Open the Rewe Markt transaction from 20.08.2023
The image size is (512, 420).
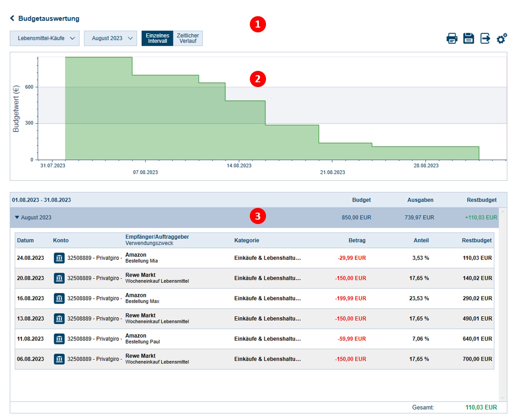click(140, 275)
